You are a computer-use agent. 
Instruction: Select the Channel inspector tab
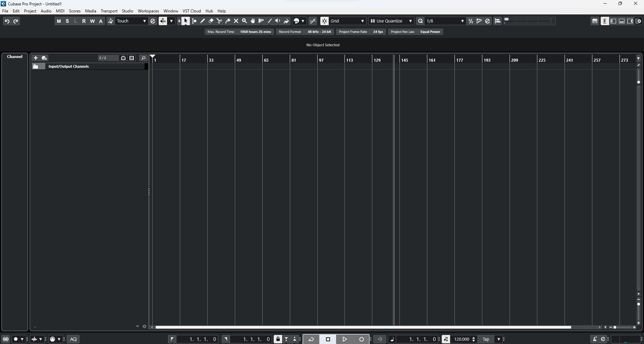[x=15, y=57]
